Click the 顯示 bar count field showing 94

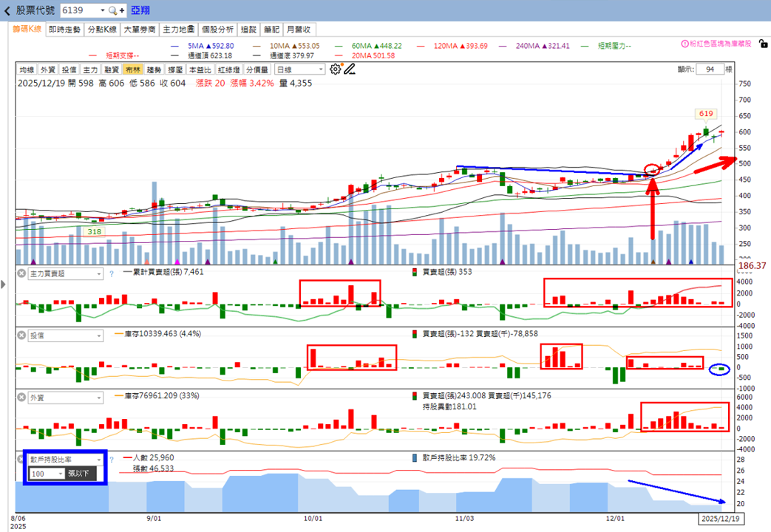(710, 69)
